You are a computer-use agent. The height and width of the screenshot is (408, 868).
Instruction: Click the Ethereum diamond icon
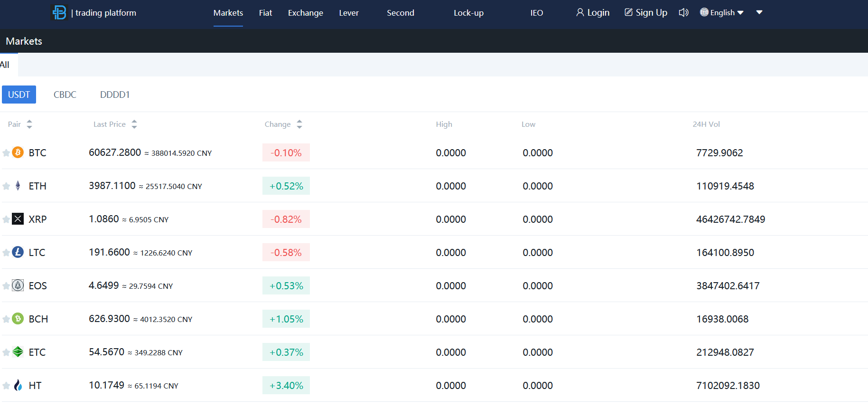coord(18,186)
